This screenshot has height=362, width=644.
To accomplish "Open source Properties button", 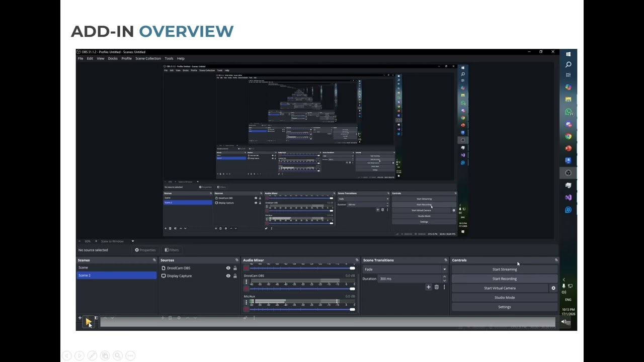I will tap(145, 250).
